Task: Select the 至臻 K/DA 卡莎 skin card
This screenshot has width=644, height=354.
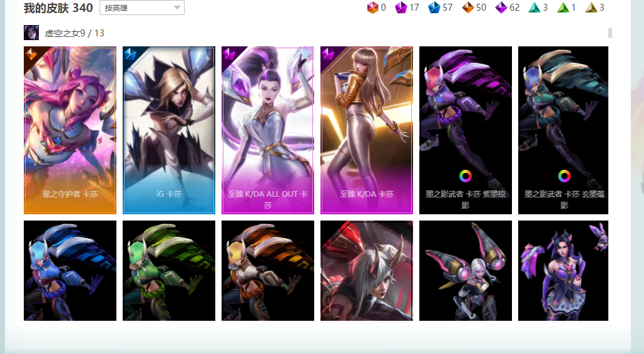Action: click(367, 130)
